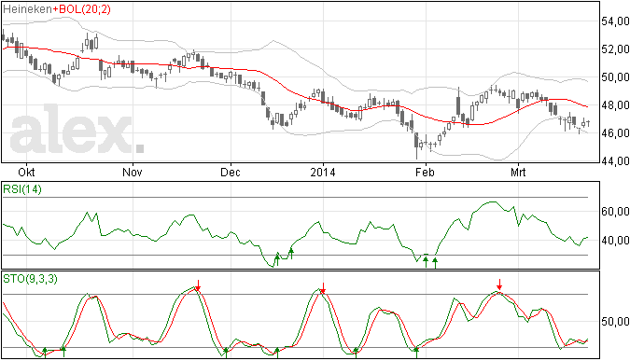The image size is (644, 361).
Task: Click the 40,00 RSI axis value
Action: click(x=615, y=240)
